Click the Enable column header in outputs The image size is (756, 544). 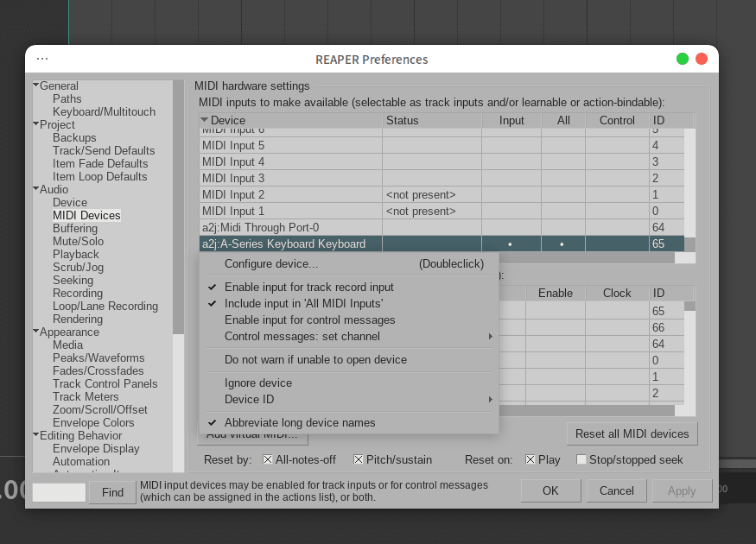pyautogui.click(x=556, y=293)
